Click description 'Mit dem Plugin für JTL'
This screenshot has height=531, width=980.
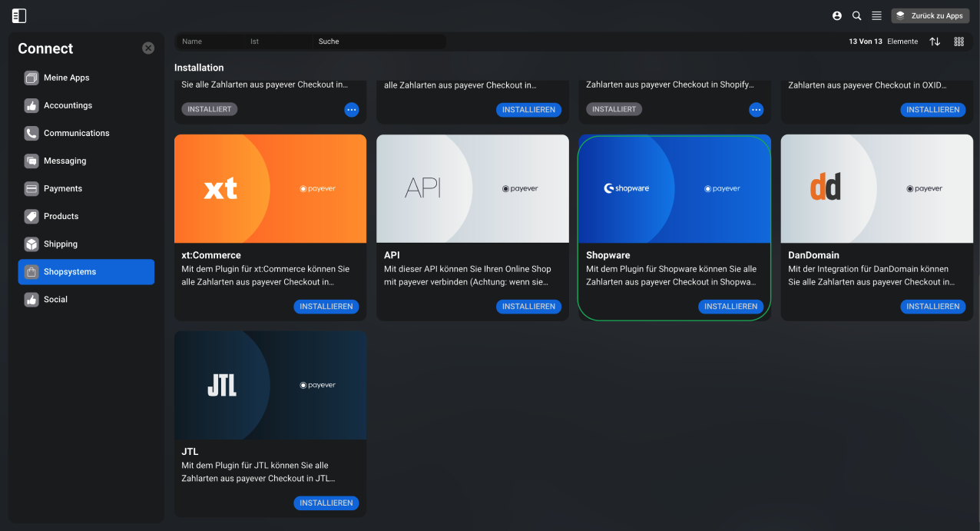coord(258,472)
